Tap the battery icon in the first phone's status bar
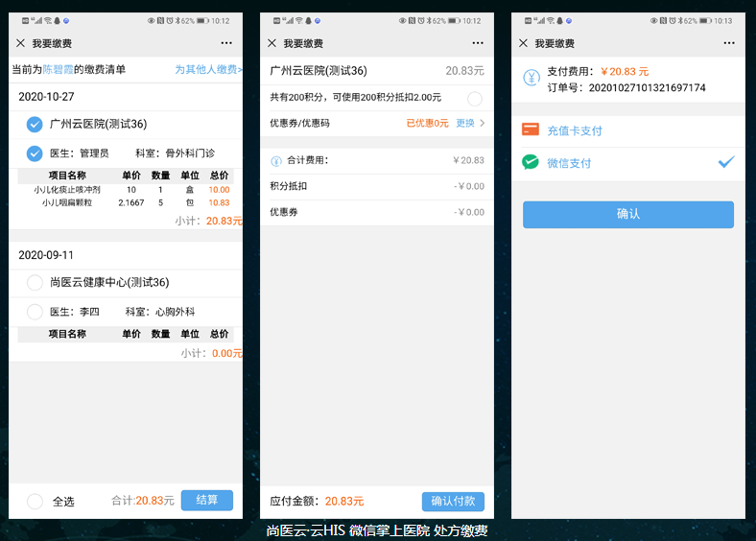Image resolution: width=756 pixels, height=541 pixels. pos(202,21)
